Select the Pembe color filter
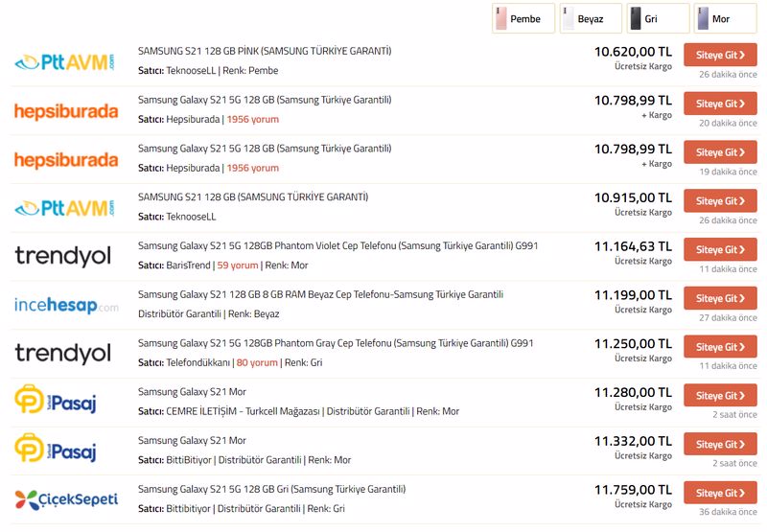The image size is (767, 532). point(523,18)
